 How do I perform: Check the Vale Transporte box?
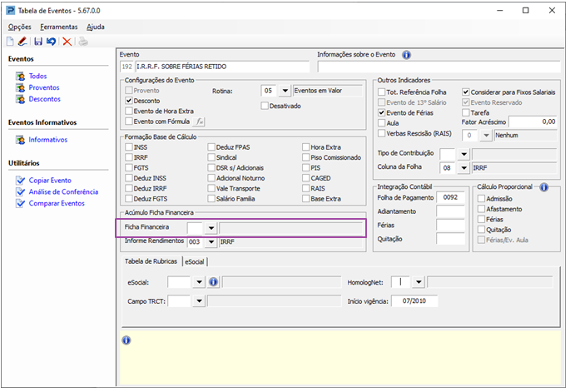pos(211,188)
